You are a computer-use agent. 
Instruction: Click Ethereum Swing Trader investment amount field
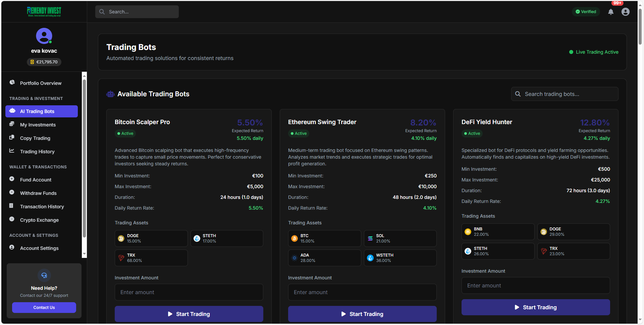click(362, 292)
